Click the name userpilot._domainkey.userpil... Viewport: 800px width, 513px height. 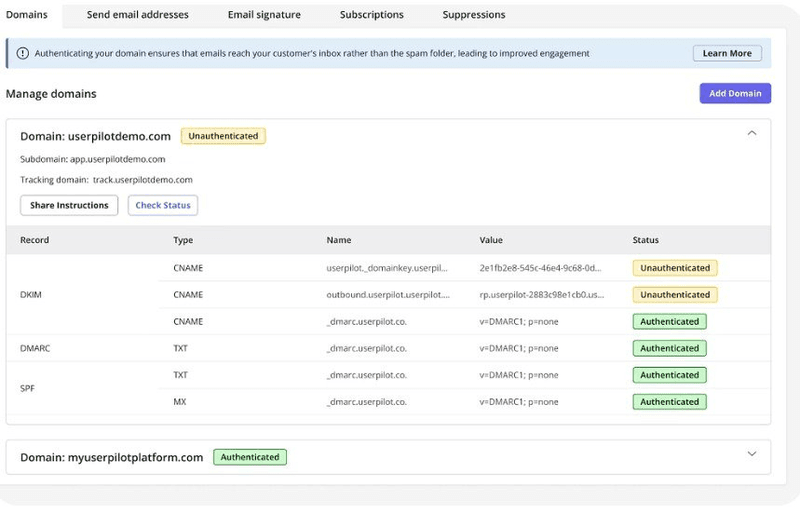(387, 268)
